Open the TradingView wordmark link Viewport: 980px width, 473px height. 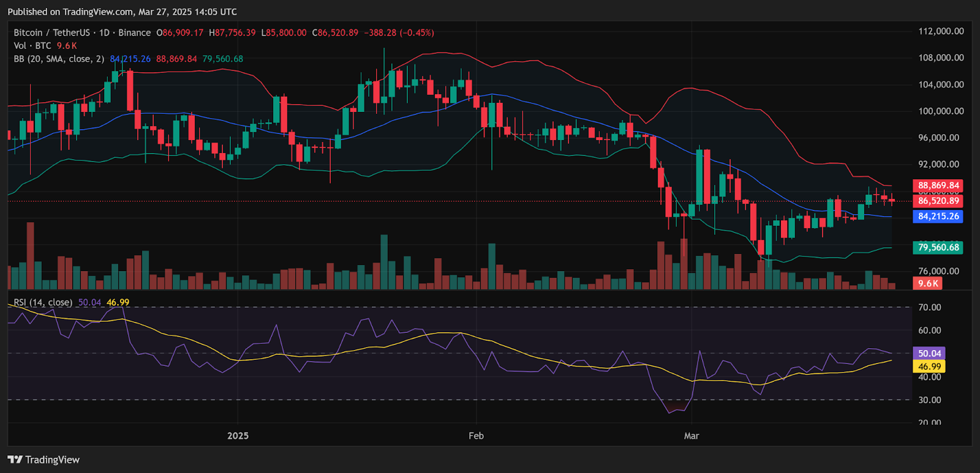(52, 460)
